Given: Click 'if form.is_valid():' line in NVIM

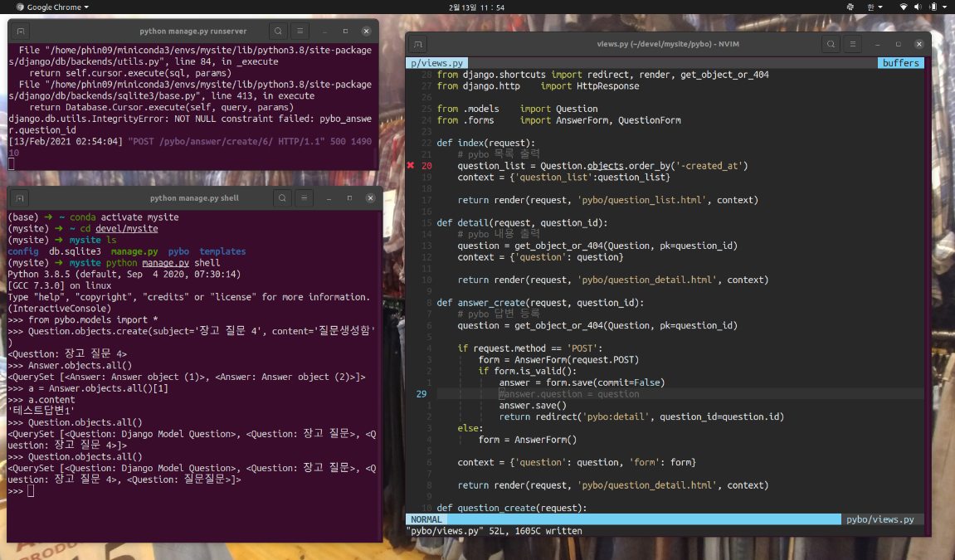Looking at the screenshot, I should [527, 371].
